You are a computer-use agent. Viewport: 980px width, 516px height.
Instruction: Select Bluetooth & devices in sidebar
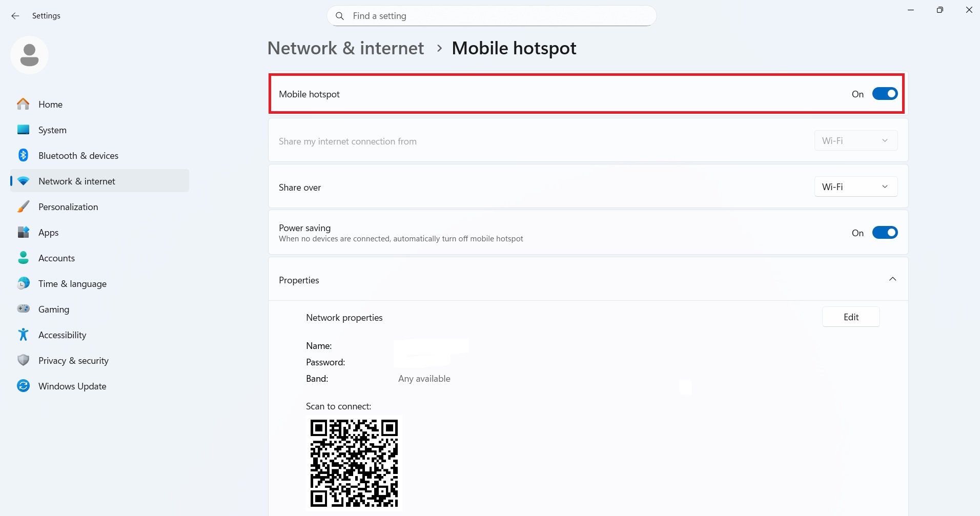tap(78, 155)
